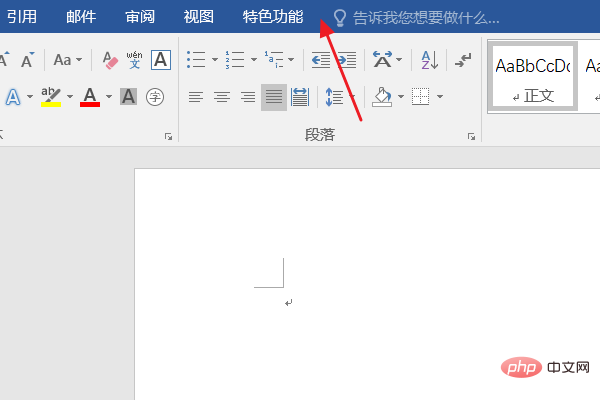Click the show paragraph marks icon
The image size is (600, 400).
[462, 60]
